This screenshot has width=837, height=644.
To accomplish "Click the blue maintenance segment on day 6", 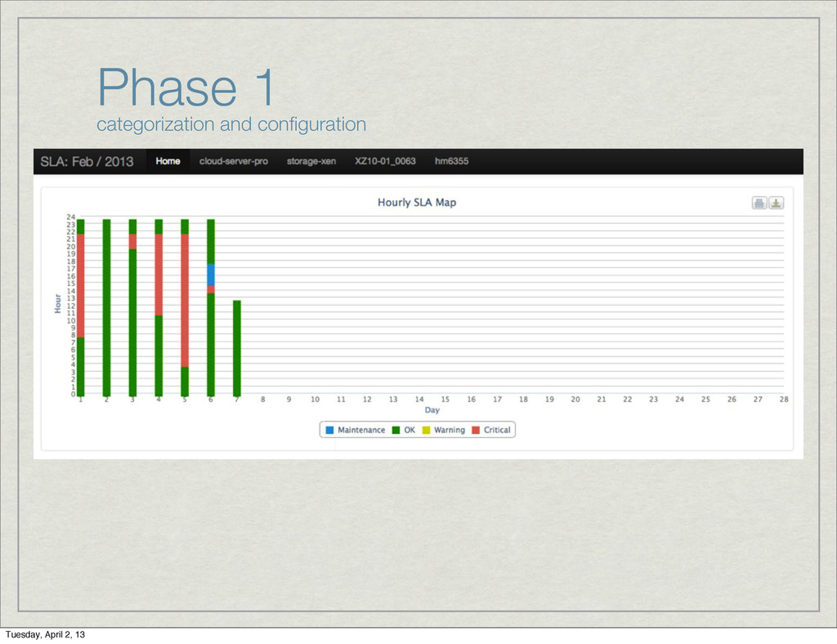I will click(x=211, y=275).
